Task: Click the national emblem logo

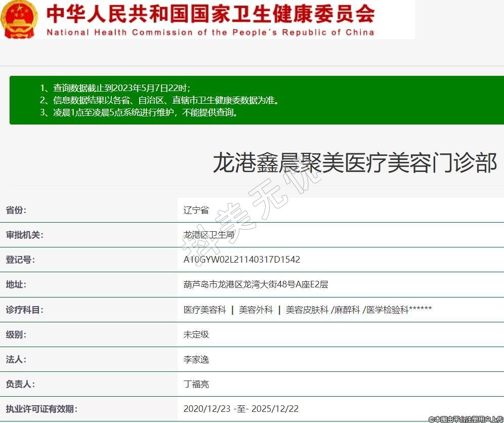Action: pyautogui.click(x=19, y=19)
